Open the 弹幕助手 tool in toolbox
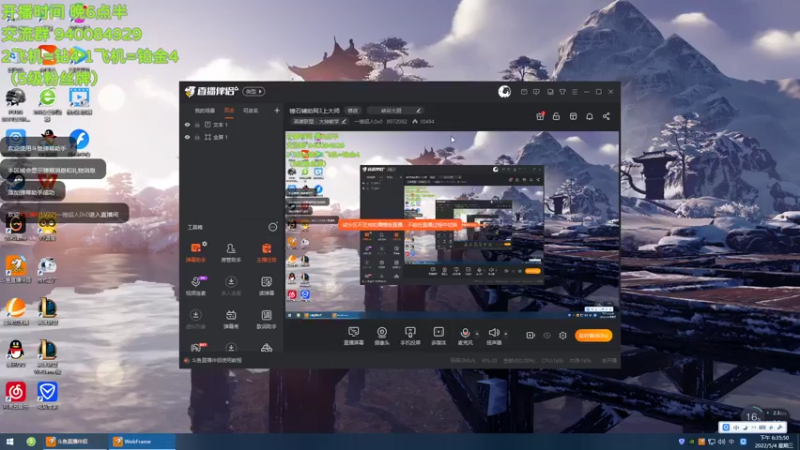 [195, 252]
